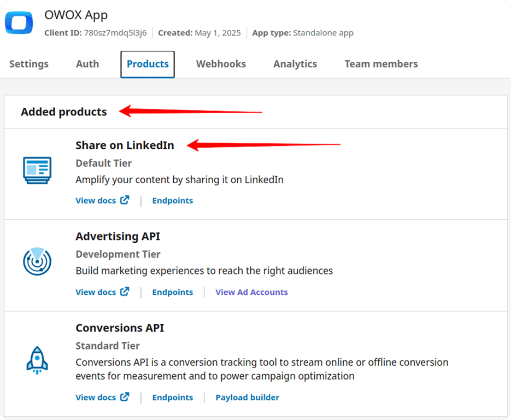The image size is (511, 420).
Task: Switch to the Auth tab
Action: (87, 64)
